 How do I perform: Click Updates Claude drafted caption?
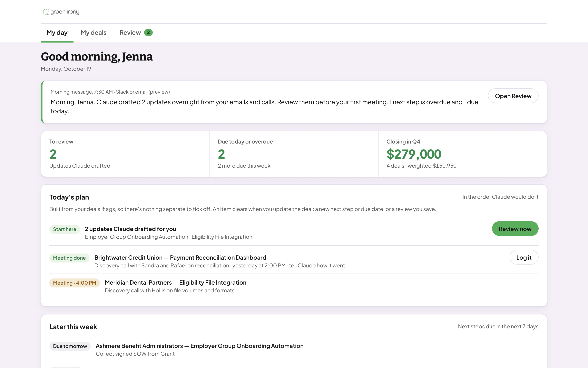click(80, 166)
